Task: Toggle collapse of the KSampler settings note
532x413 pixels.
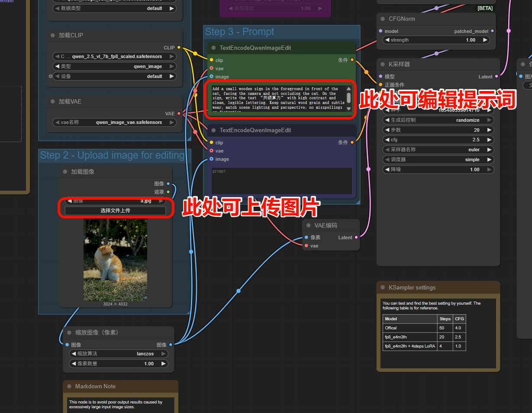Action: tap(383, 288)
